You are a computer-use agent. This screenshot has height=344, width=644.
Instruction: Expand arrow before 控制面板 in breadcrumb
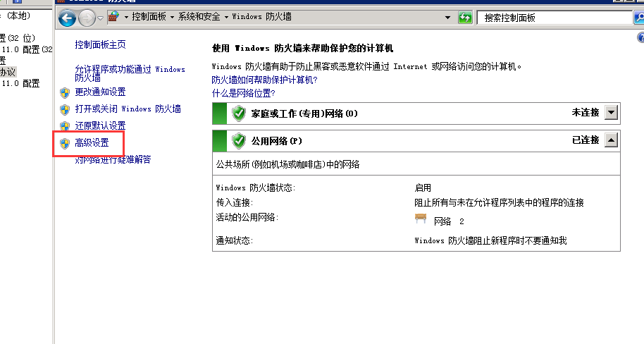click(x=126, y=17)
